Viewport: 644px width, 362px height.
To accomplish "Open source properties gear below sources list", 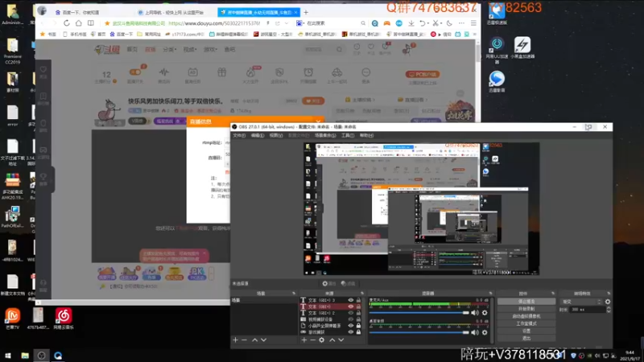I will coord(321,339).
